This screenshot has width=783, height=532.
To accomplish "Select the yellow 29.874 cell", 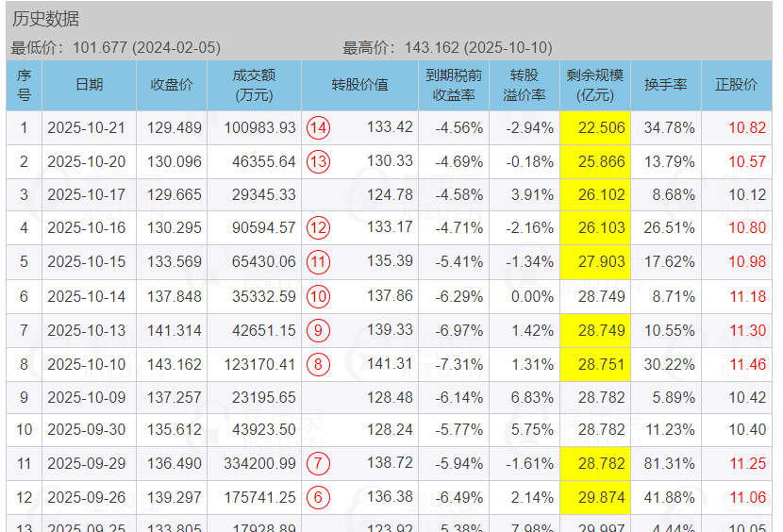I will (x=595, y=497).
